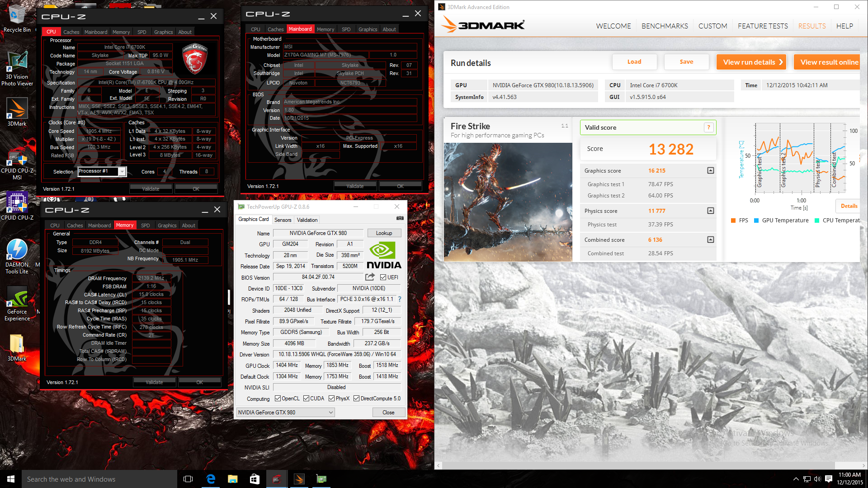This screenshot has height=488, width=868.
Task: Toggle OpenCL checkbox in GPU-Z
Action: [x=278, y=399]
